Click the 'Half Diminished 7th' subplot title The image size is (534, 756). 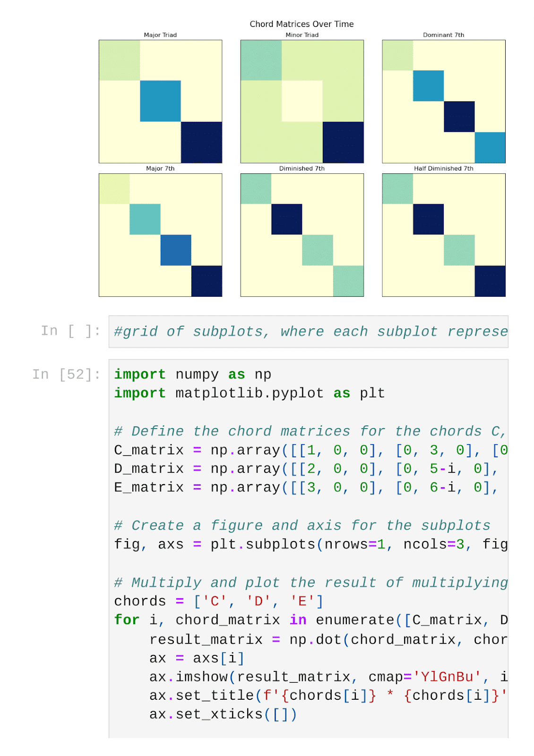click(444, 168)
